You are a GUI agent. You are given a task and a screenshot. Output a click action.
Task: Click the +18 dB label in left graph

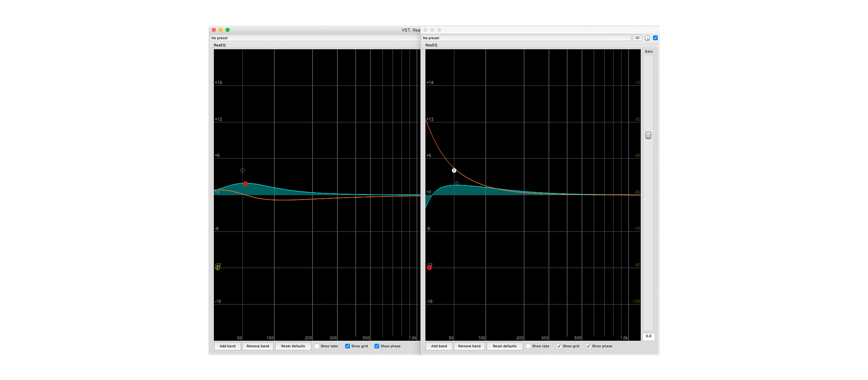pyautogui.click(x=218, y=83)
